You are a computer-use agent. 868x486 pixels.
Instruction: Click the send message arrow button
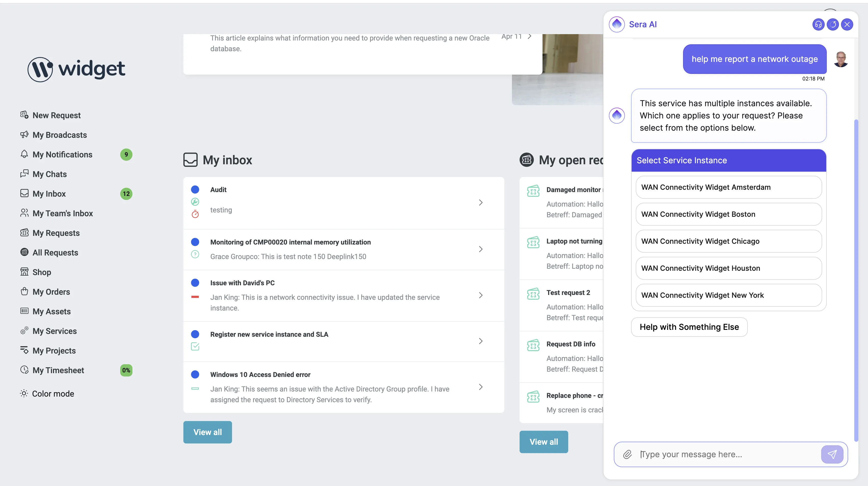click(832, 454)
